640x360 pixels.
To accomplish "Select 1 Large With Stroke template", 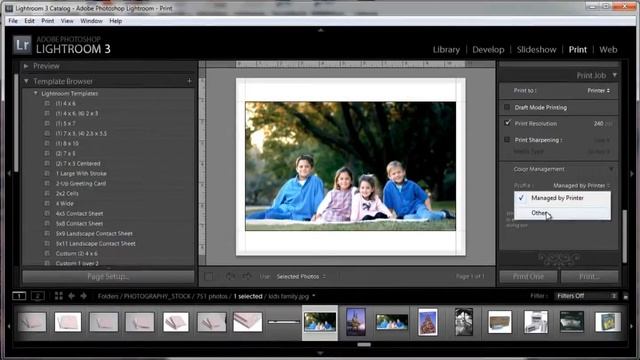I will (x=81, y=173).
